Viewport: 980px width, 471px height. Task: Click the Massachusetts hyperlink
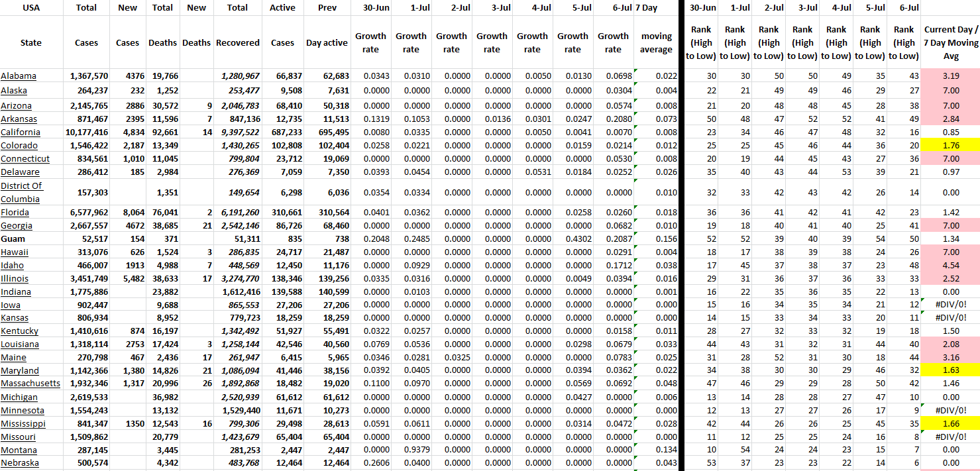tap(30, 384)
